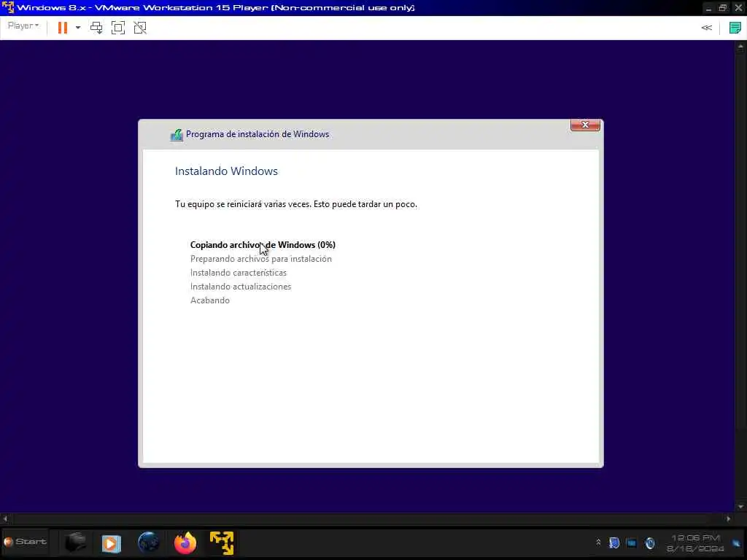Launch the media player taskbar icon
Image resolution: width=747 pixels, height=560 pixels.
tap(111, 543)
